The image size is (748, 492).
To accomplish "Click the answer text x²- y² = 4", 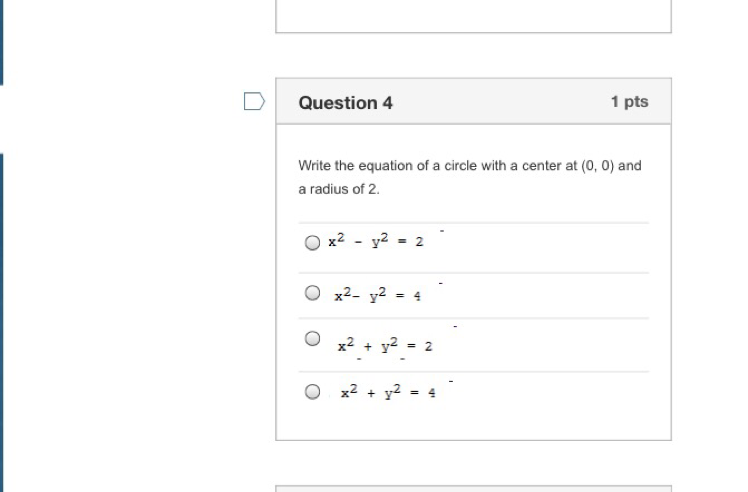I will (x=377, y=295).
